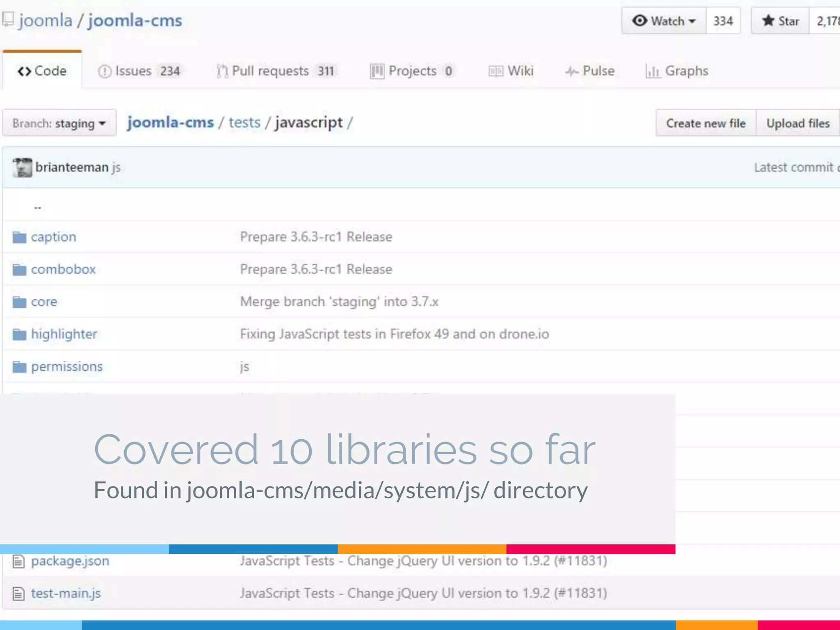Go up to parent directory (..)
The width and height of the screenshot is (840, 630).
tap(38, 208)
